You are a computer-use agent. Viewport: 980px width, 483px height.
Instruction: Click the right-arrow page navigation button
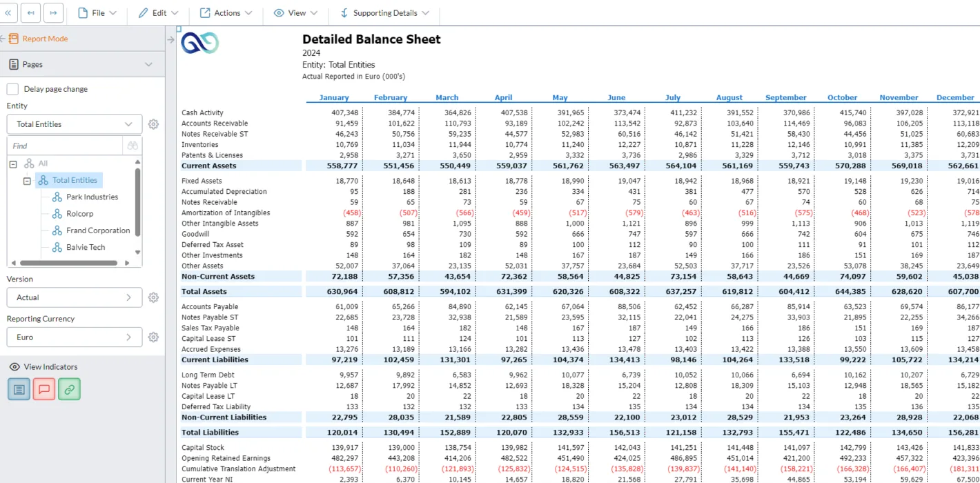[53, 12]
